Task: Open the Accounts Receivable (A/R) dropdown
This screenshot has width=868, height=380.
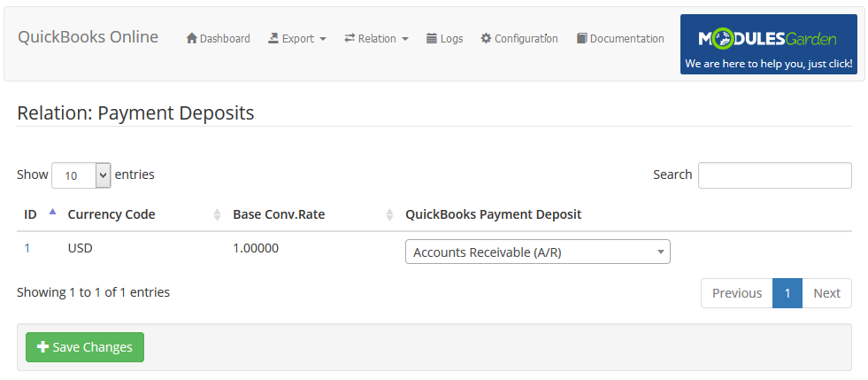Action: (537, 252)
